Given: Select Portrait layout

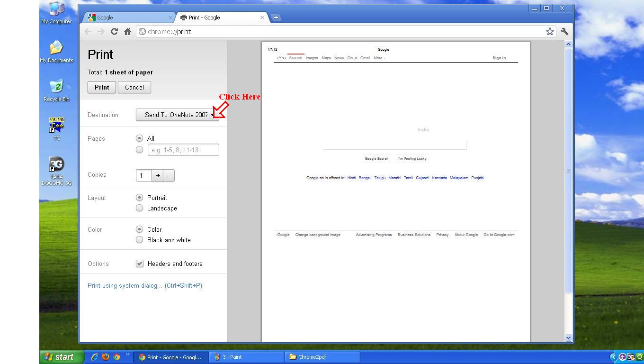Looking at the screenshot, I should click(139, 197).
